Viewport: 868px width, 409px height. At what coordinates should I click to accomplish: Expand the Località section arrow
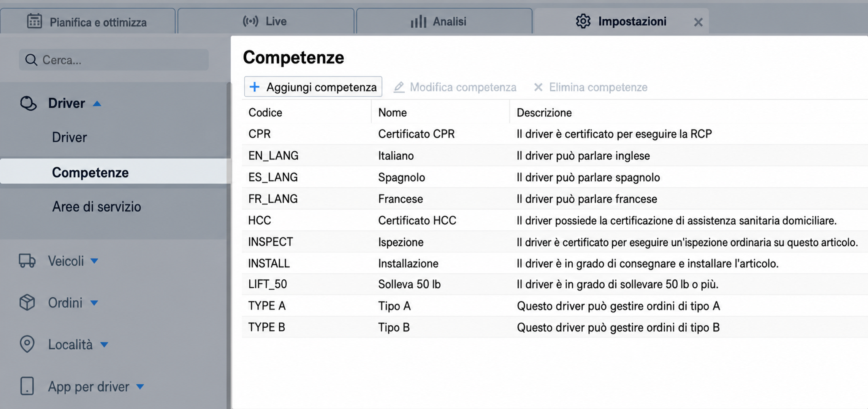[x=104, y=345]
